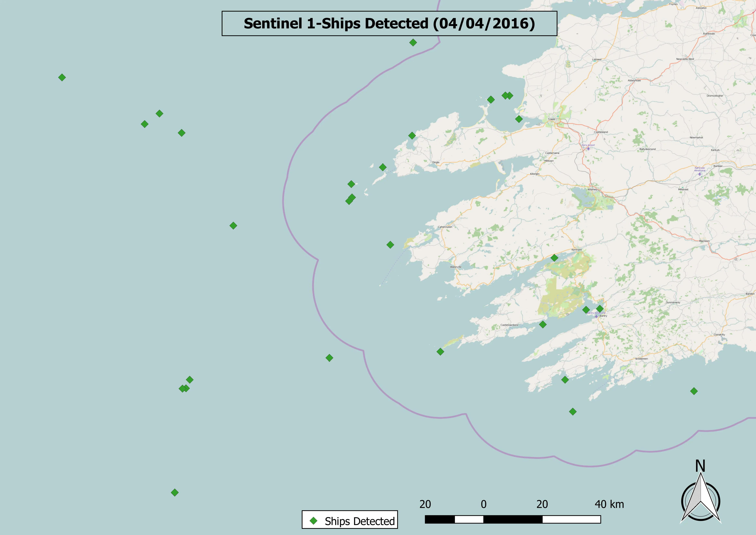Click the Newcastle West town label

click(685, 59)
